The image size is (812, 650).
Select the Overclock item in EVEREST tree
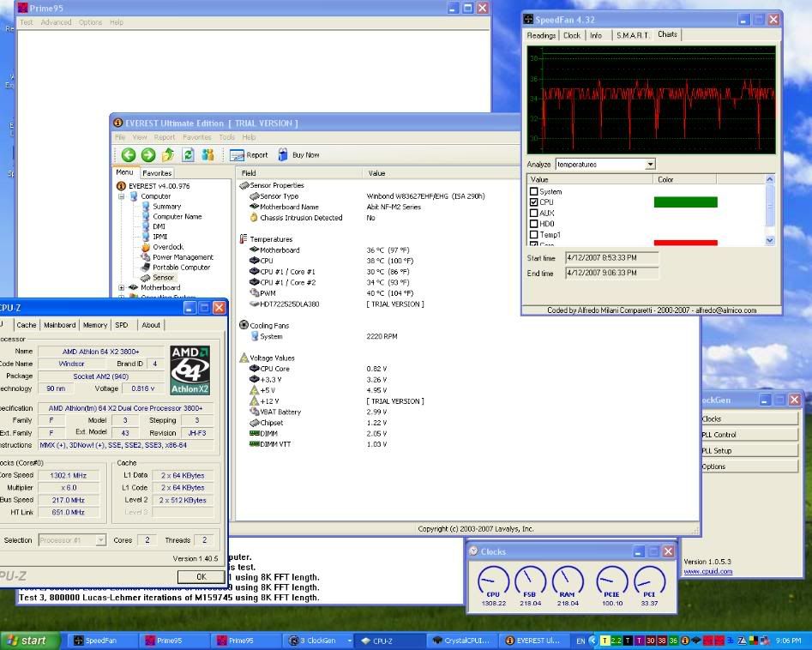[167, 247]
